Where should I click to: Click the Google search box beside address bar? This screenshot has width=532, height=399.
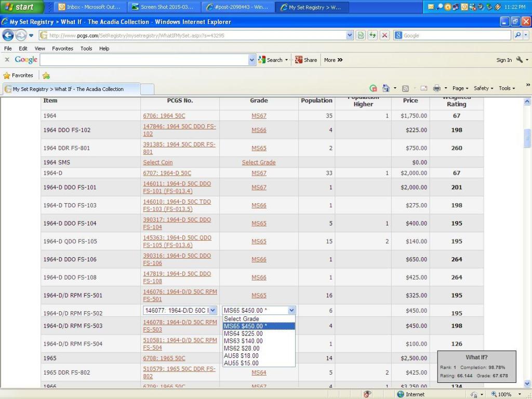pyautogui.click(x=453, y=35)
